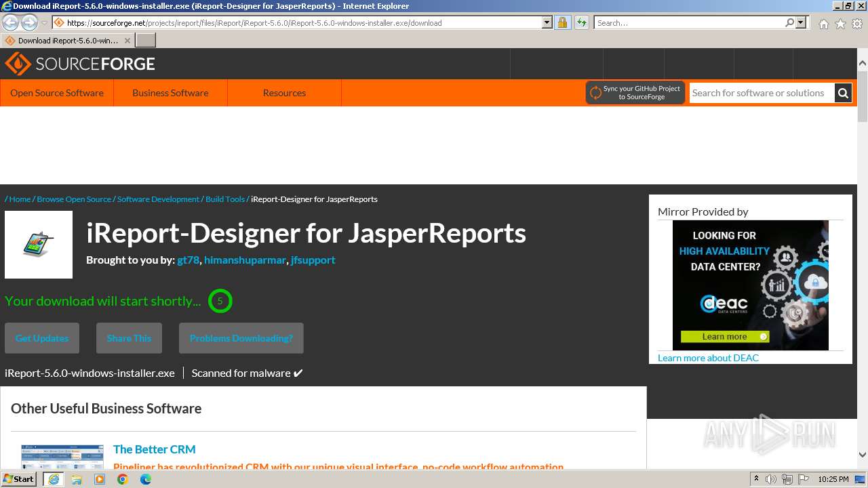The width and height of the screenshot is (868, 488).
Task: Open jfsupport author profile link
Action: tap(313, 260)
